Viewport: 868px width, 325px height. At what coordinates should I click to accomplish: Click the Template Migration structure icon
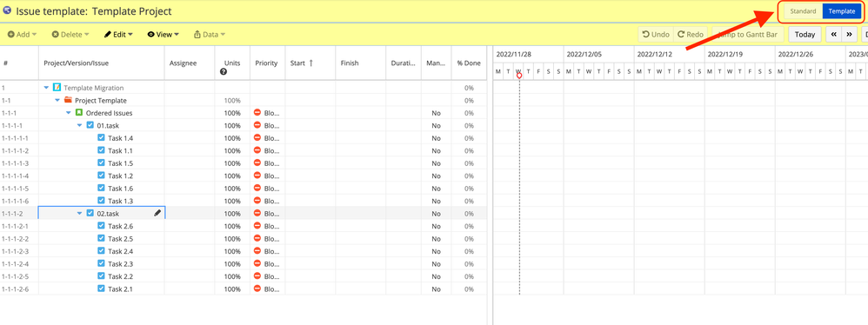pyautogui.click(x=57, y=87)
